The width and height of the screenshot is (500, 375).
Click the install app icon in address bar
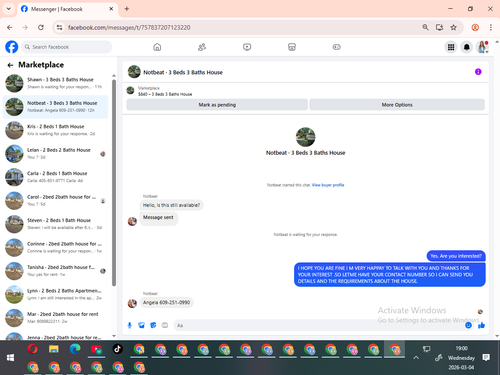tap(439, 27)
